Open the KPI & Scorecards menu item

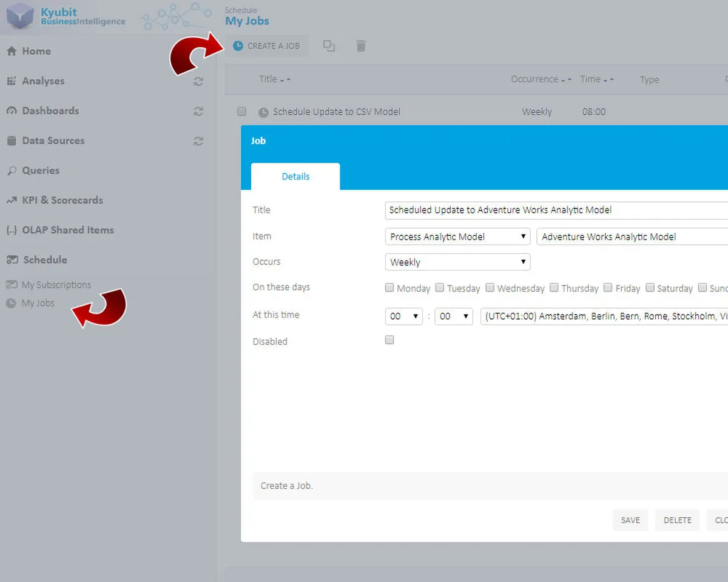(62, 201)
